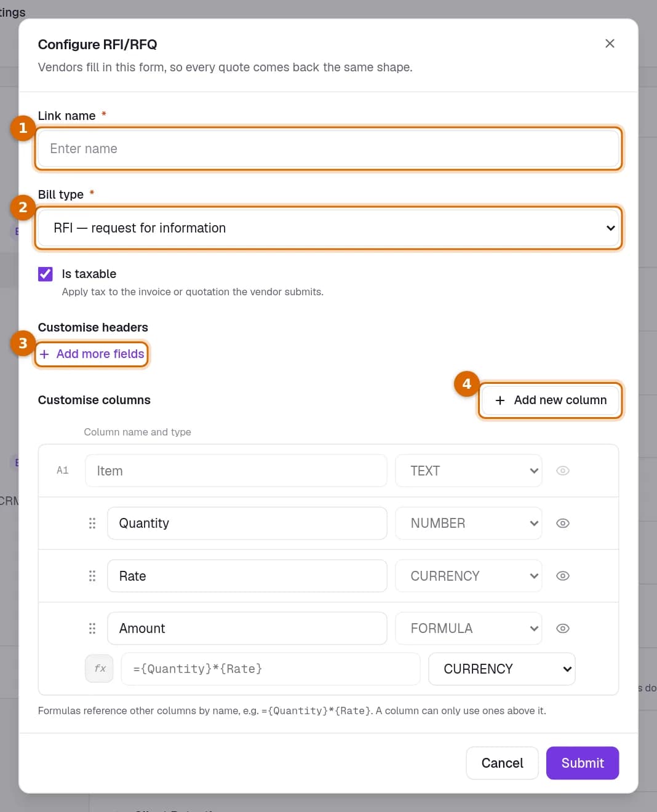Toggle visibility eye for Quantity column
The width and height of the screenshot is (657, 812).
click(x=563, y=523)
